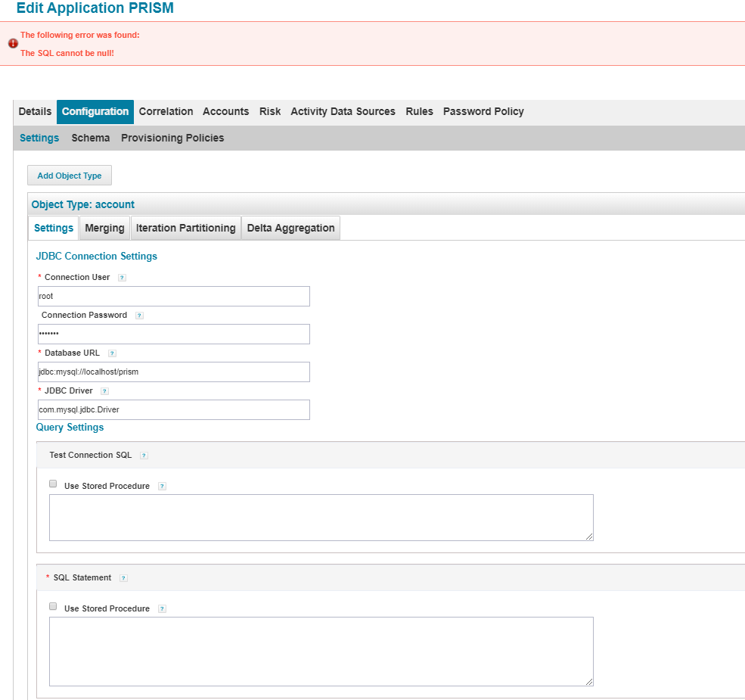Enable Use Stored Procedure for Test Connection SQL
The image size is (745, 700).
click(53, 484)
